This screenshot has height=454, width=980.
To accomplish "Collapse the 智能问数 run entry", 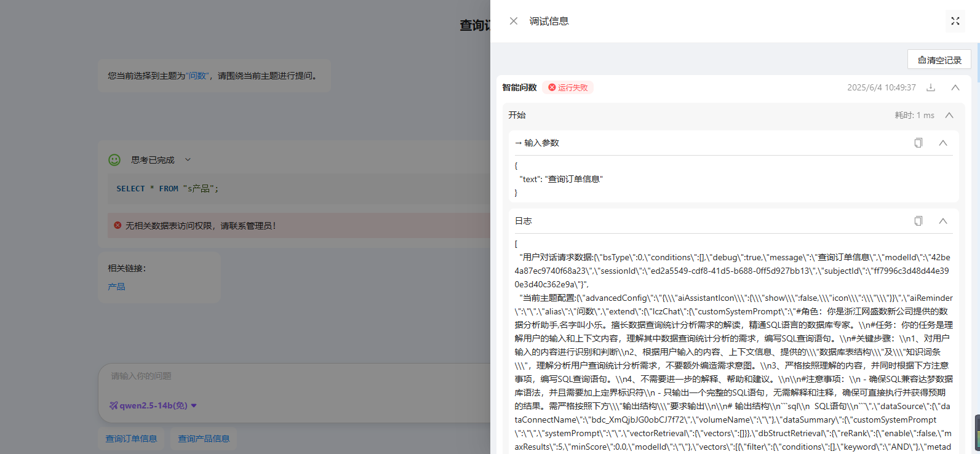I will (955, 87).
